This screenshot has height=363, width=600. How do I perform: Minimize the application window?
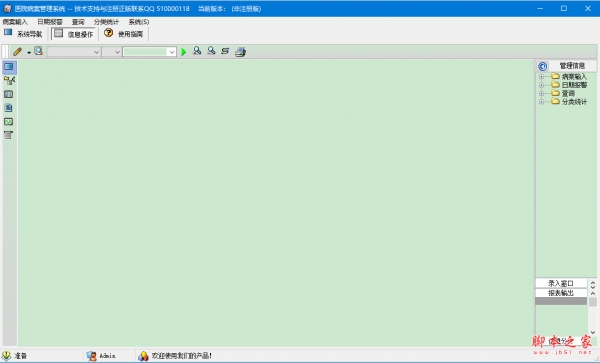(x=540, y=8)
